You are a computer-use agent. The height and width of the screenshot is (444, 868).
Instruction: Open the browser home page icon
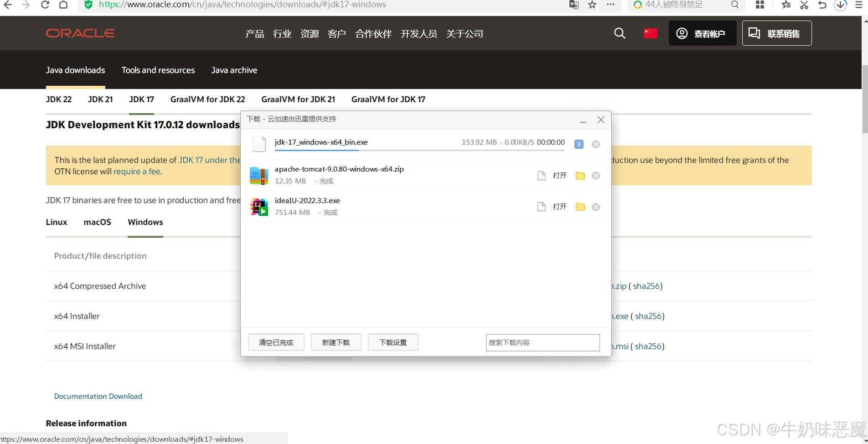[63, 5]
